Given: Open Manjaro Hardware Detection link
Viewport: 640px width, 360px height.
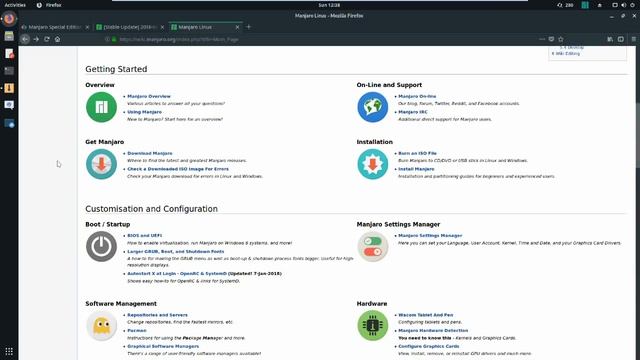Looking at the screenshot, I should [x=433, y=331].
